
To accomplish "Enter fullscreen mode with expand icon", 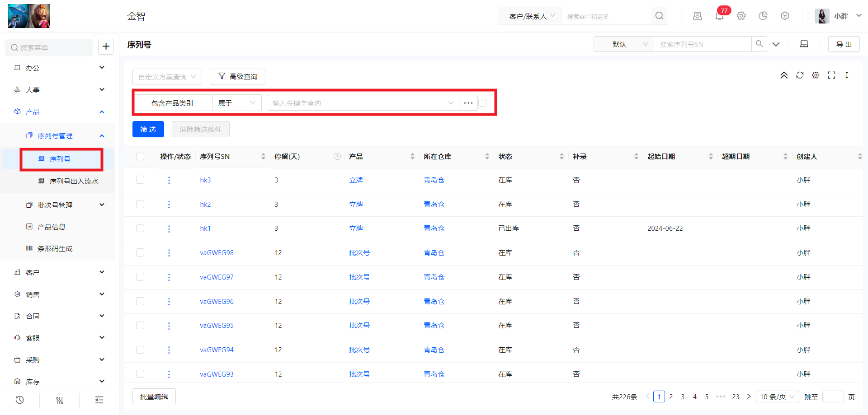I will pos(831,75).
